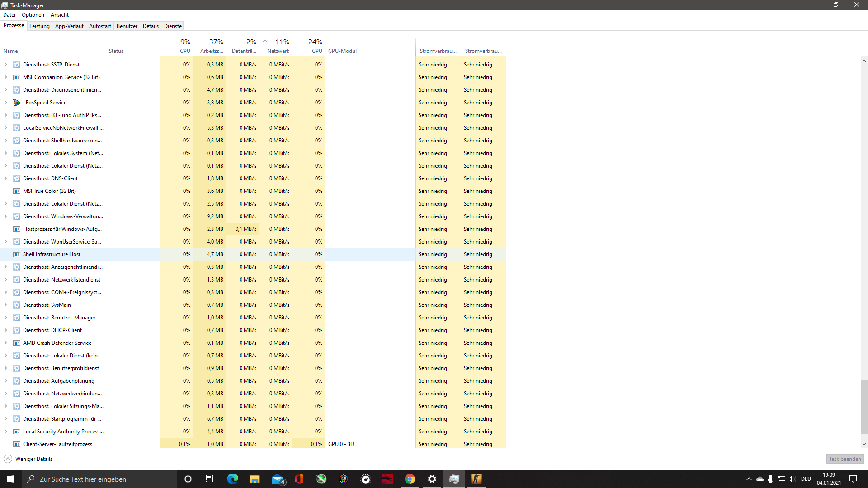
Task: Open RGB Fusion from the taskbar
Action: pyautogui.click(x=343, y=479)
